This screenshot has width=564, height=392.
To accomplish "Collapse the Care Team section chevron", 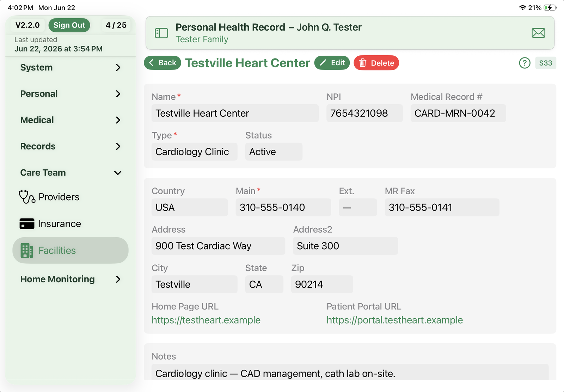I will coord(118,173).
